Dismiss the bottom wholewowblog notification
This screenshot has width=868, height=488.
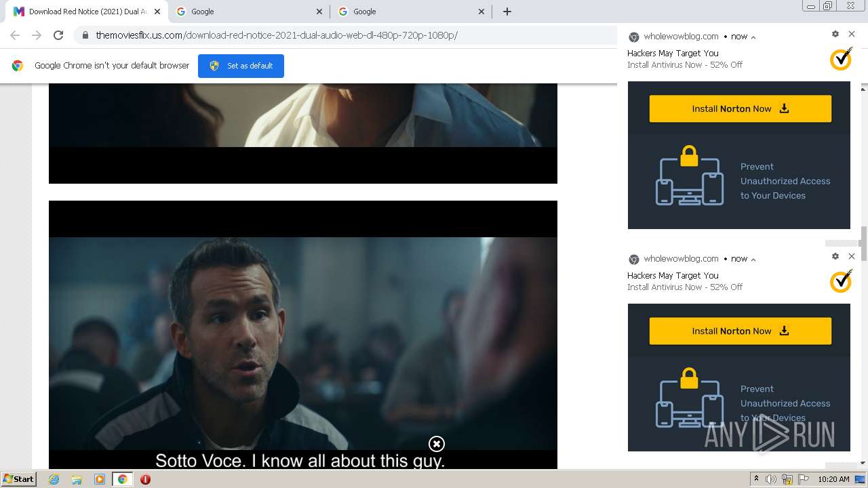(852, 256)
